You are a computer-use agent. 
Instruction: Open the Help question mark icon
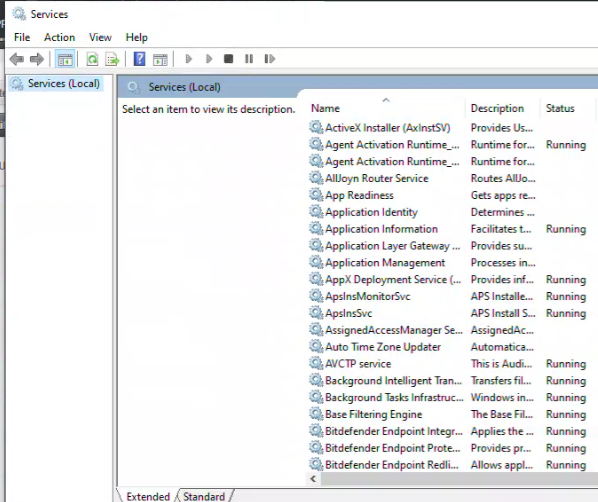click(139, 59)
